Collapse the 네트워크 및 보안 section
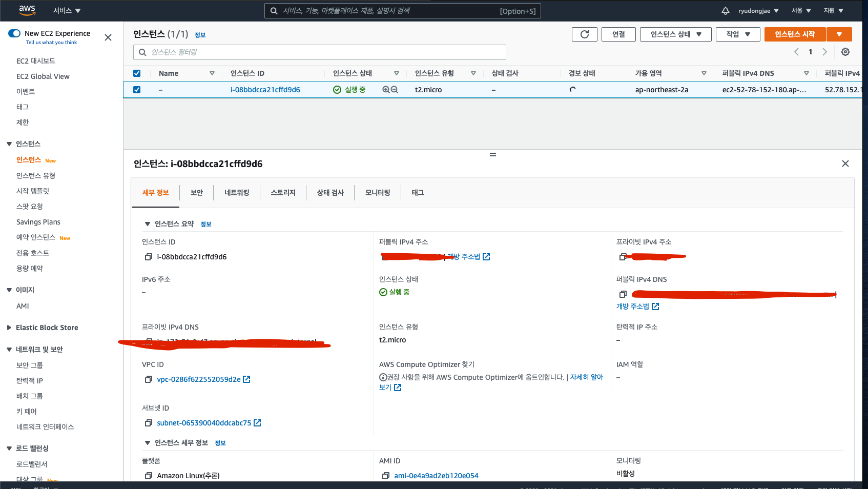The image size is (868, 489). click(9, 350)
